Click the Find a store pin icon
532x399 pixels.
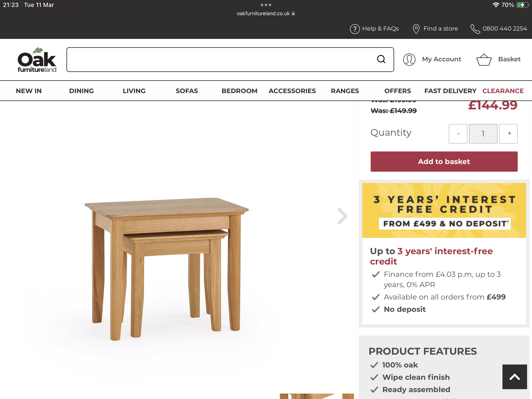[416, 29]
